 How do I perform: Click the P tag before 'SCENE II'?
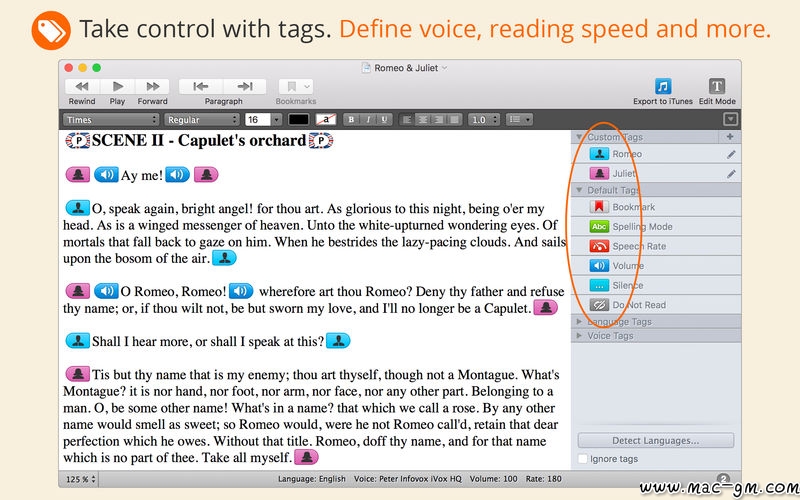[x=78, y=140]
